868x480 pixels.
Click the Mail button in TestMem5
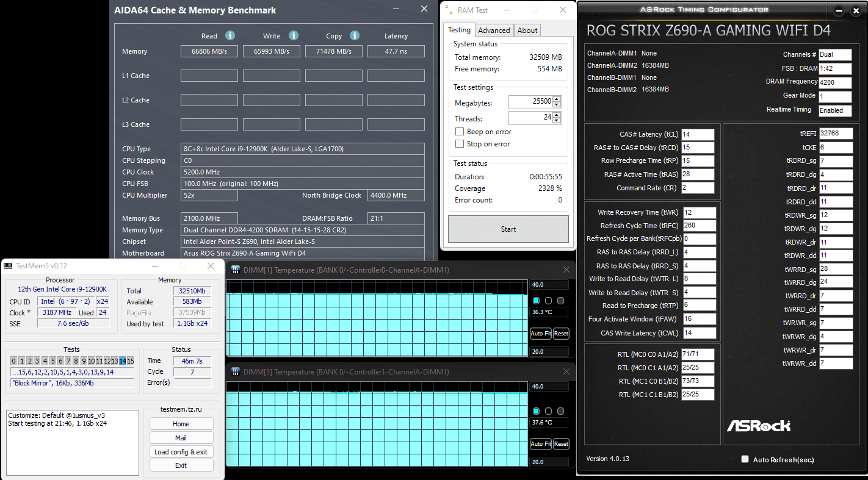[181, 438]
